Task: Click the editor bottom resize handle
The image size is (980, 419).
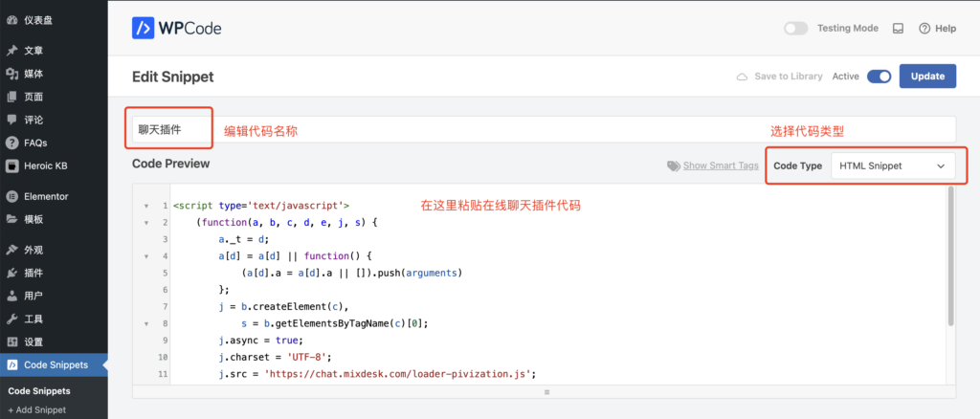Action: coord(546,392)
